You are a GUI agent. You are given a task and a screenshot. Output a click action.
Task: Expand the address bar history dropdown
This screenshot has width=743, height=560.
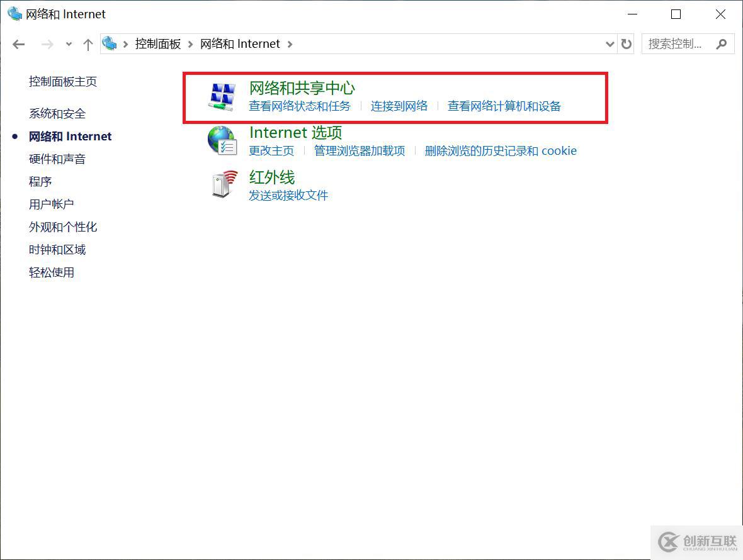[x=610, y=44]
